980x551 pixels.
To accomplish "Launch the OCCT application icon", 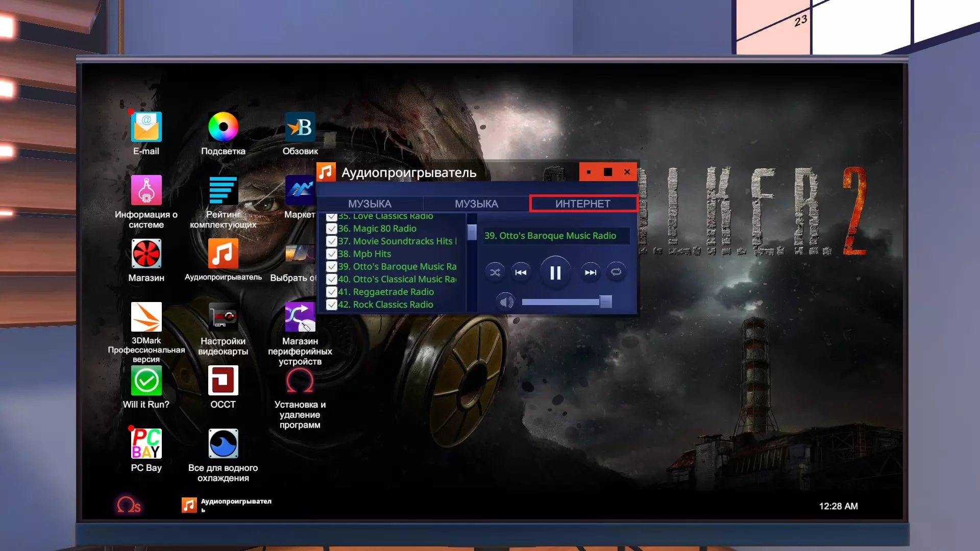I will [223, 381].
